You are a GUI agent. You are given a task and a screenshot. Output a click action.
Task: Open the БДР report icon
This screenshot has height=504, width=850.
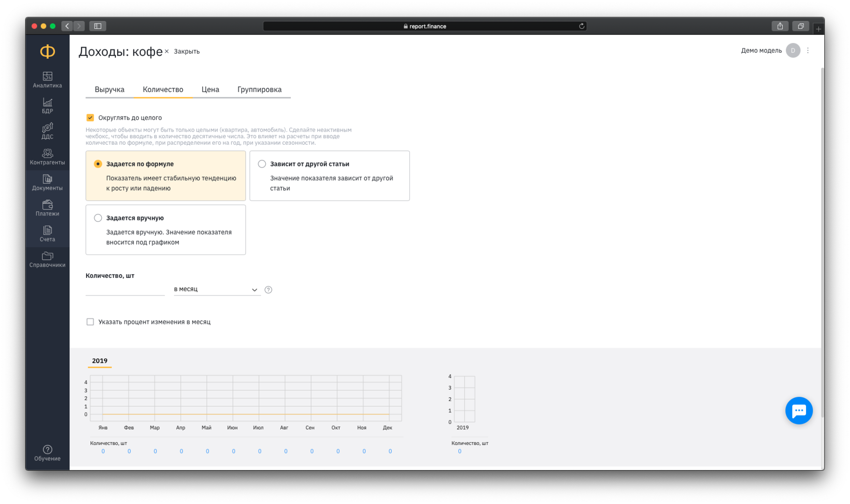coord(48,106)
